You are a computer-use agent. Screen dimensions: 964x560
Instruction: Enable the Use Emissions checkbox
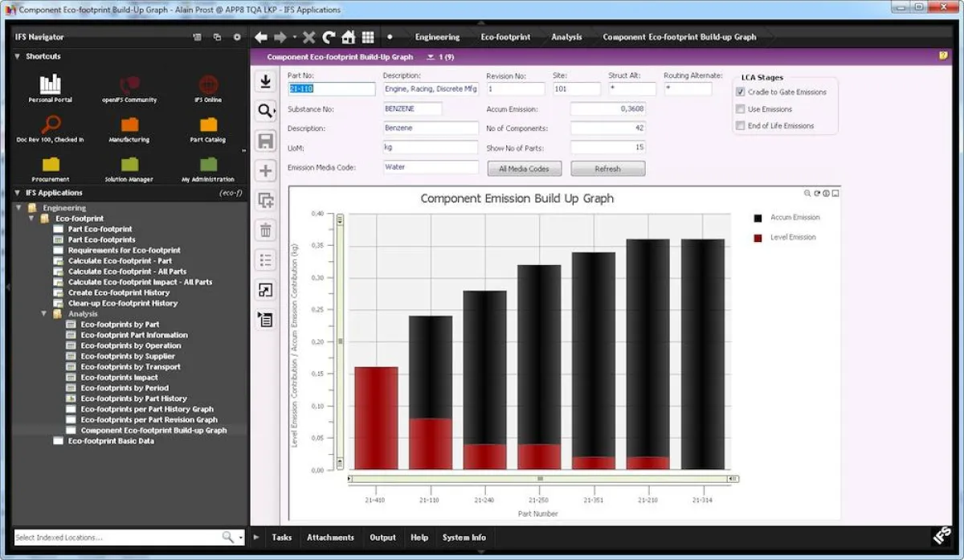coord(741,108)
